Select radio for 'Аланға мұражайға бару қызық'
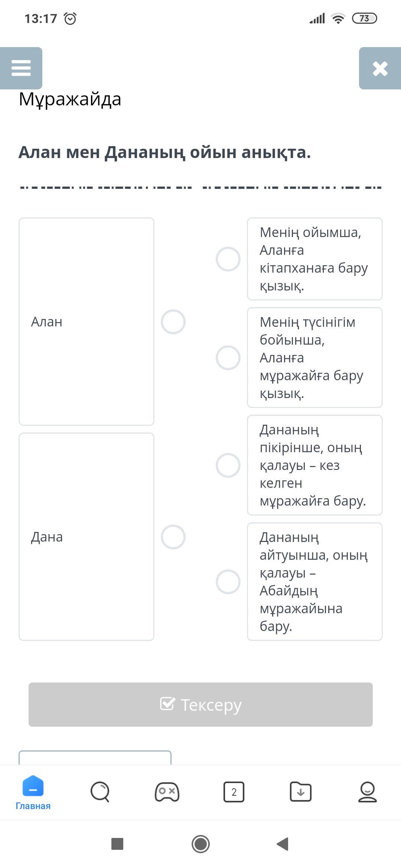 point(228,358)
